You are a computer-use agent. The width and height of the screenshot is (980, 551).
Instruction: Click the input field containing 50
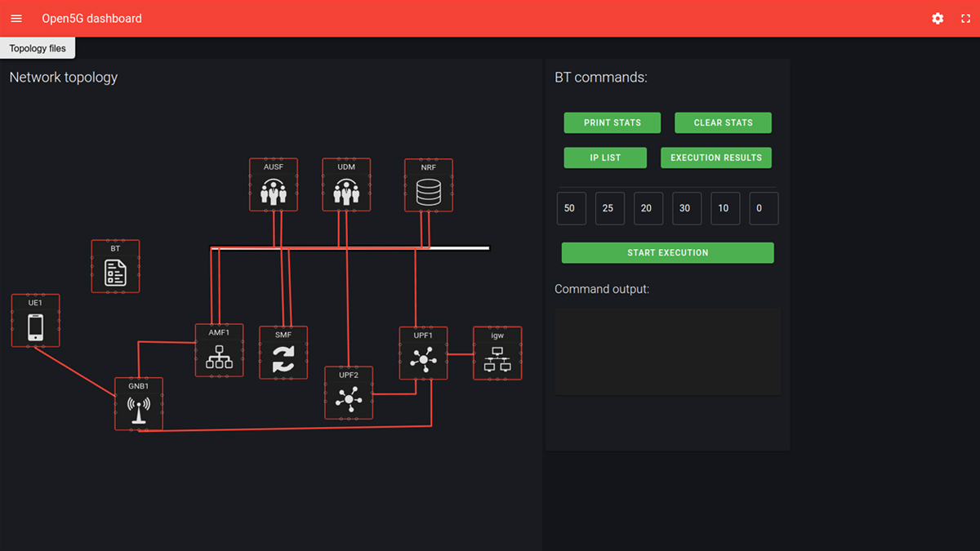tap(571, 208)
